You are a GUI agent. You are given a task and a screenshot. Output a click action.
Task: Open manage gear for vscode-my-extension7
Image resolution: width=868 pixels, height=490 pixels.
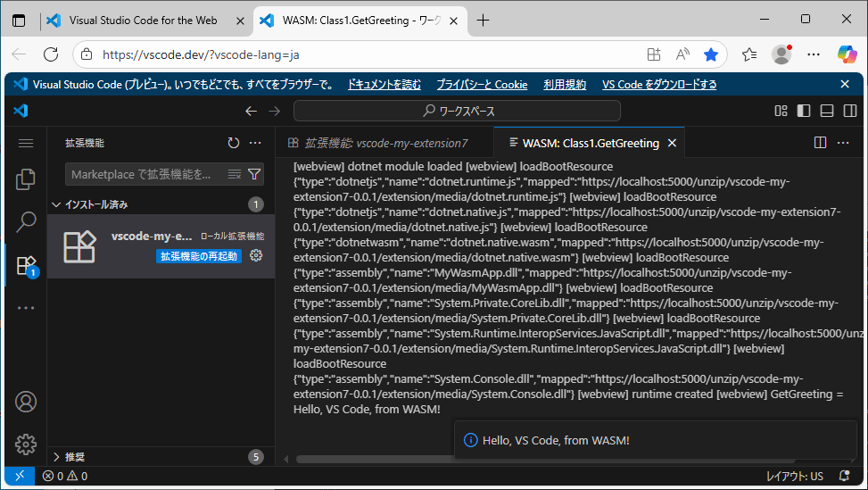[x=256, y=255]
